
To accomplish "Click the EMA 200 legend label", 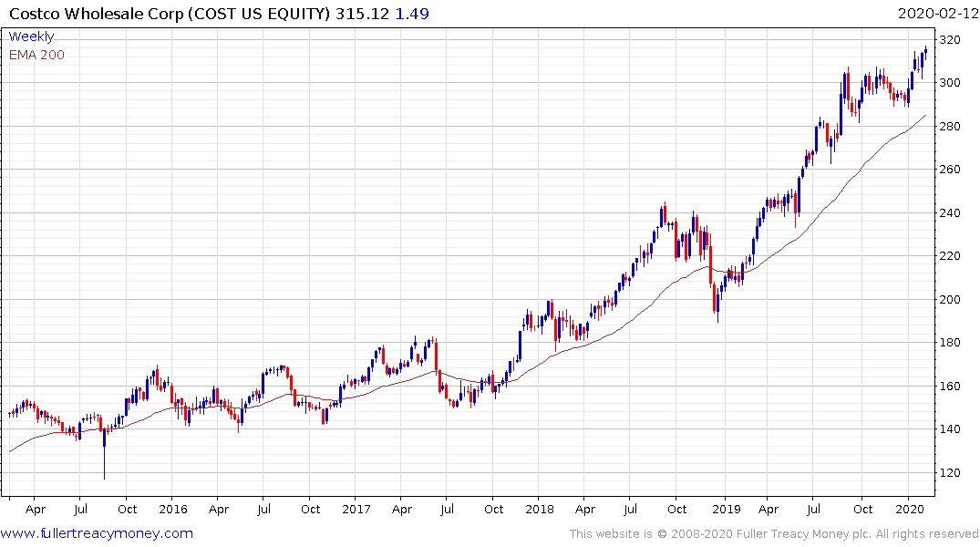I will [36, 55].
